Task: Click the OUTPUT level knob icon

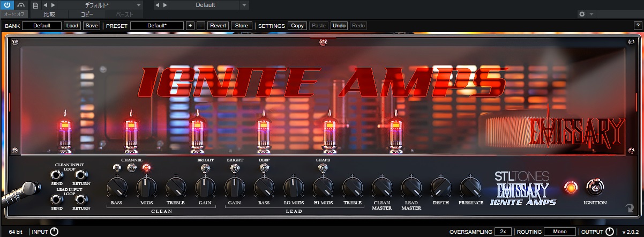Action: click(610, 232)
